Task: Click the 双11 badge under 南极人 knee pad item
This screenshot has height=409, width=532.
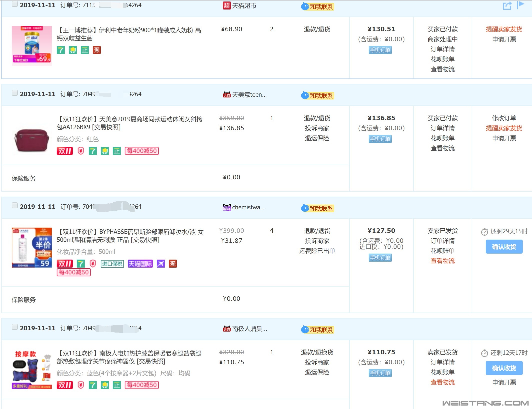Action: coord(65,385)
